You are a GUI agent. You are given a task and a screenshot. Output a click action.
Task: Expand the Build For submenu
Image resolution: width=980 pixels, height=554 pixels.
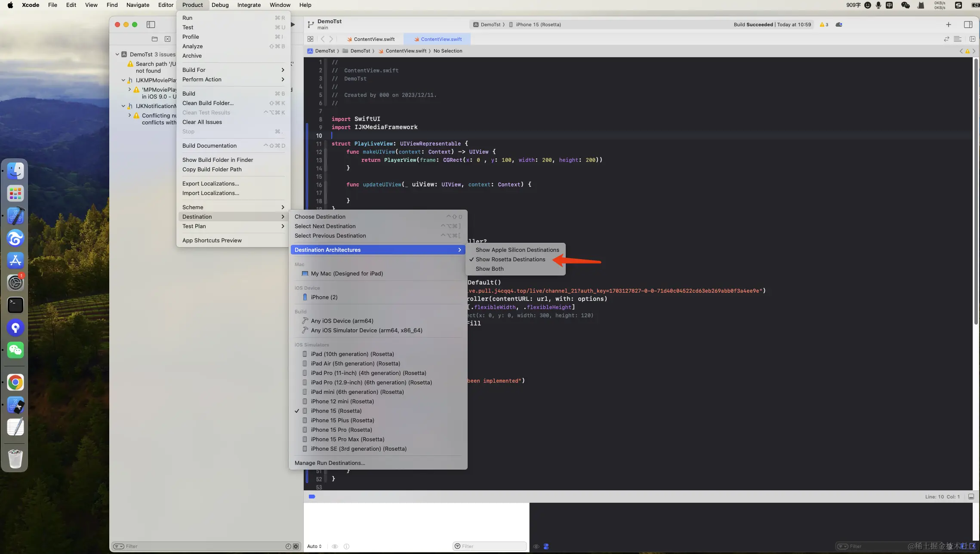click(233, 70)
